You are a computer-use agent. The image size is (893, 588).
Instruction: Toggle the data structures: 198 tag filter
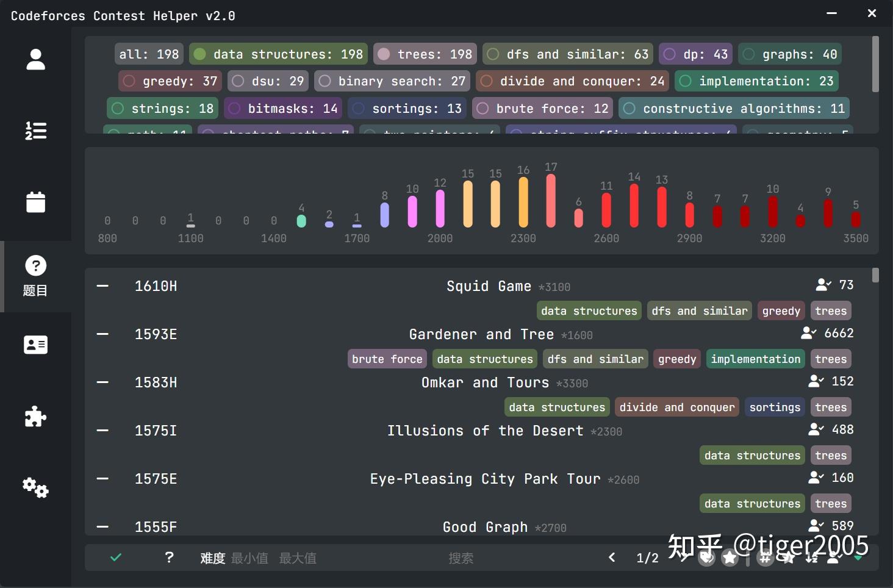[278, 54]
